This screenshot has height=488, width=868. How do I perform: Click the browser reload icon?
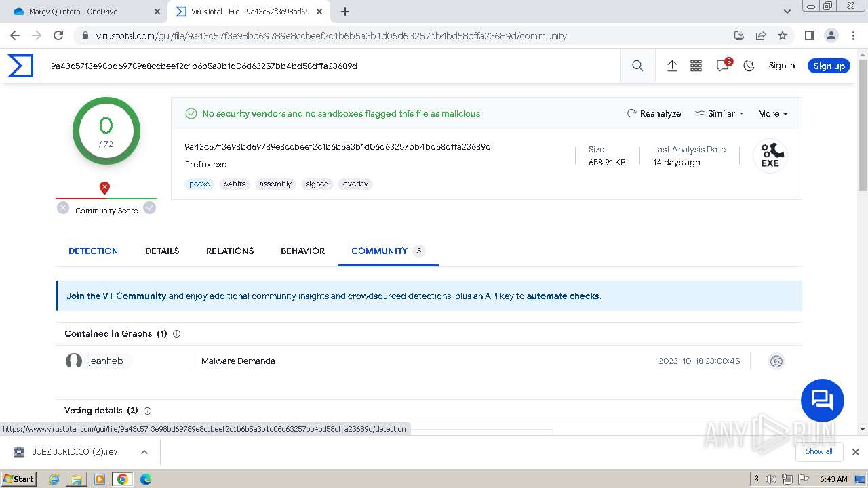click(58, 35)
